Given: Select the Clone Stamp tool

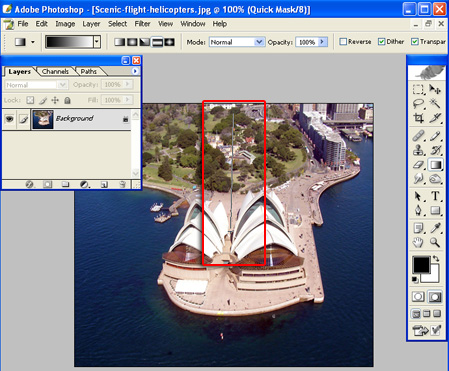Looking at the screenshot, I should coord(418,150).
